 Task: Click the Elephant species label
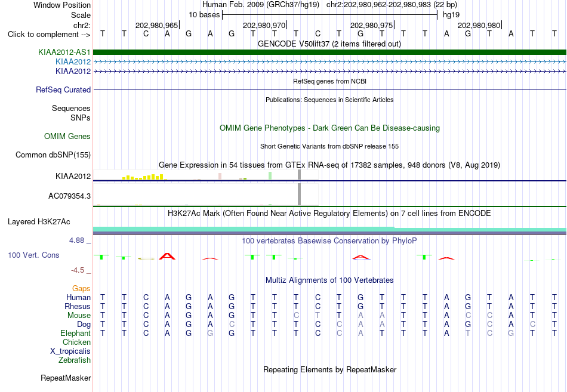75,334
